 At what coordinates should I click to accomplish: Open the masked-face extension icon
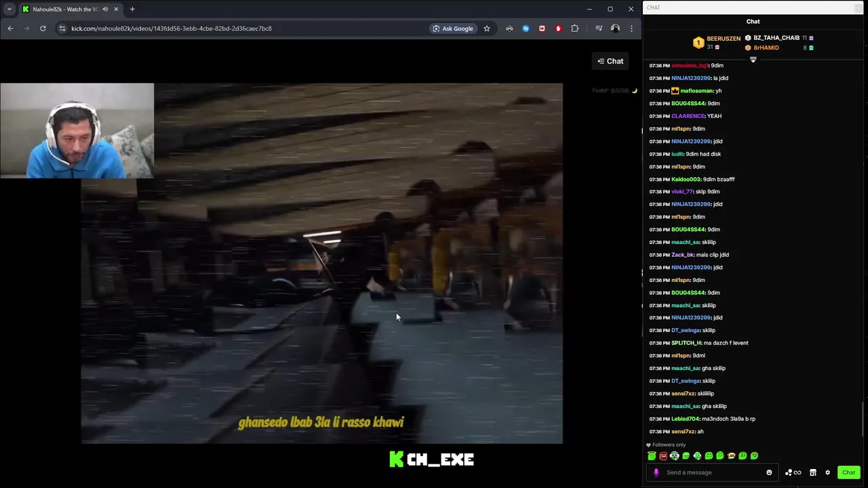509,28
